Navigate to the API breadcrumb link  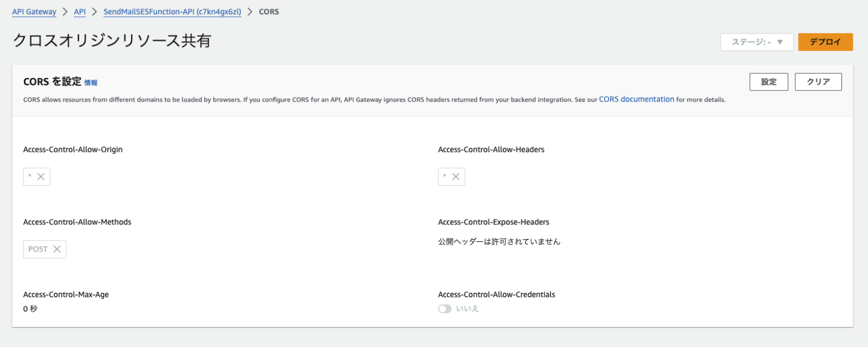click(x=80, y=11)
